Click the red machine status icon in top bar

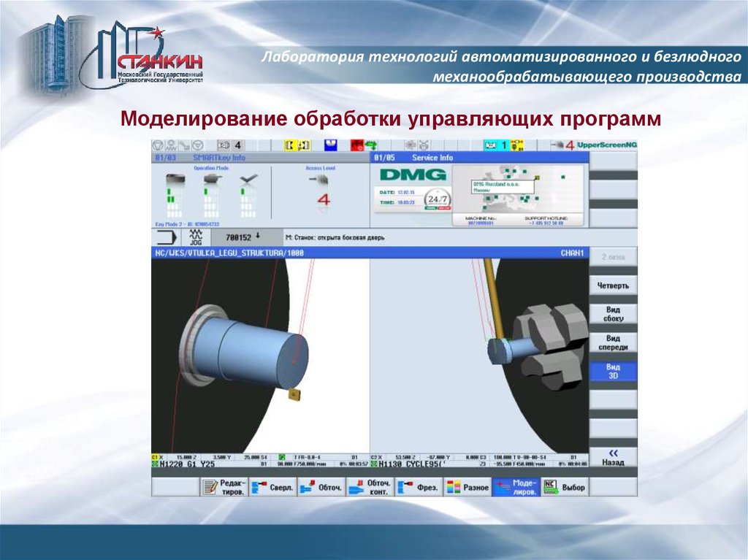click(357, 145)
